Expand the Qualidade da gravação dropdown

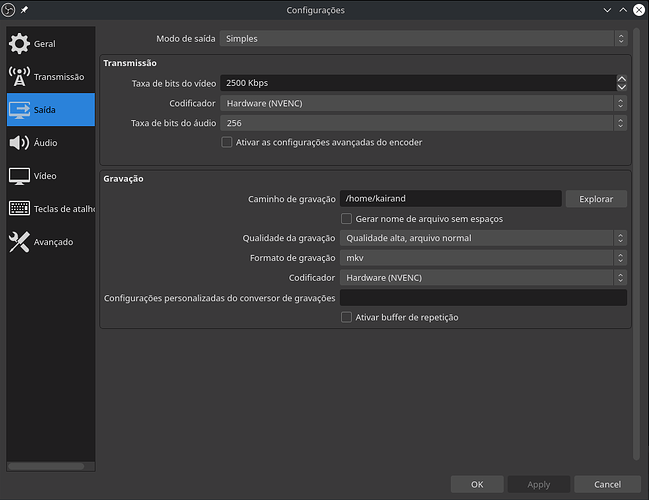pyautogui.click(x=483, y=238)
